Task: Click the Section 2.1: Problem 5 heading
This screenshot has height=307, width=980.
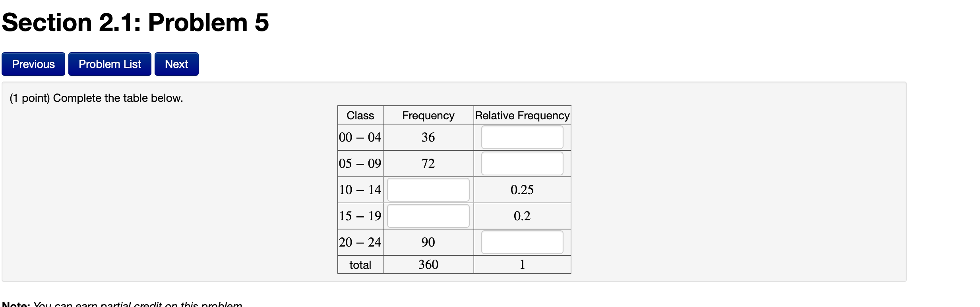Action: tap(134, 23)
